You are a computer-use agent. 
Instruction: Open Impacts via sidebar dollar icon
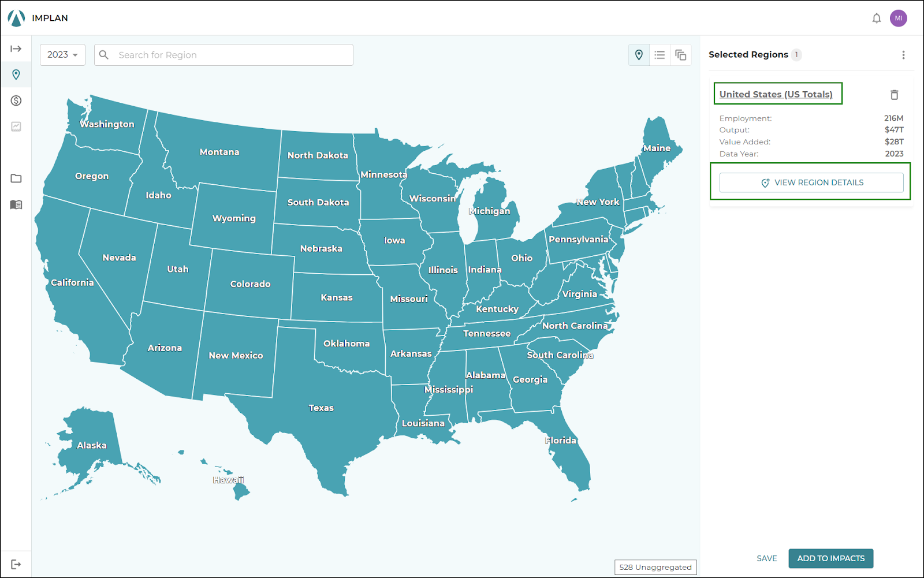[x=16, y=100]
